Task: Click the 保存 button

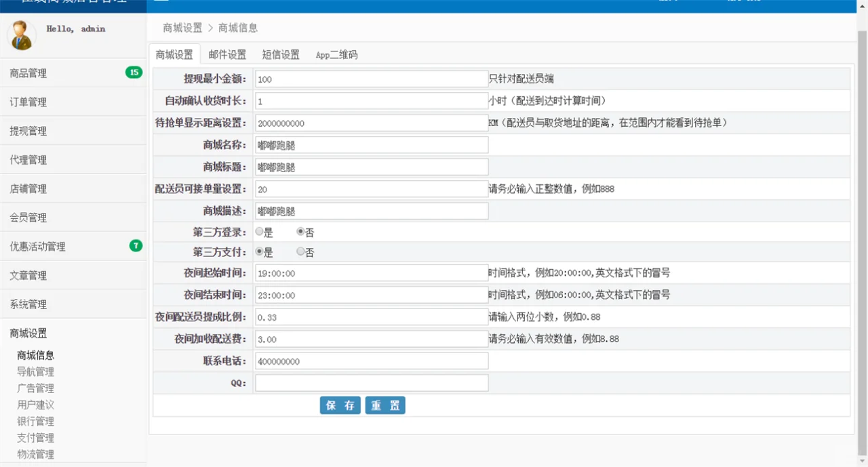Action: click(340, 406)
